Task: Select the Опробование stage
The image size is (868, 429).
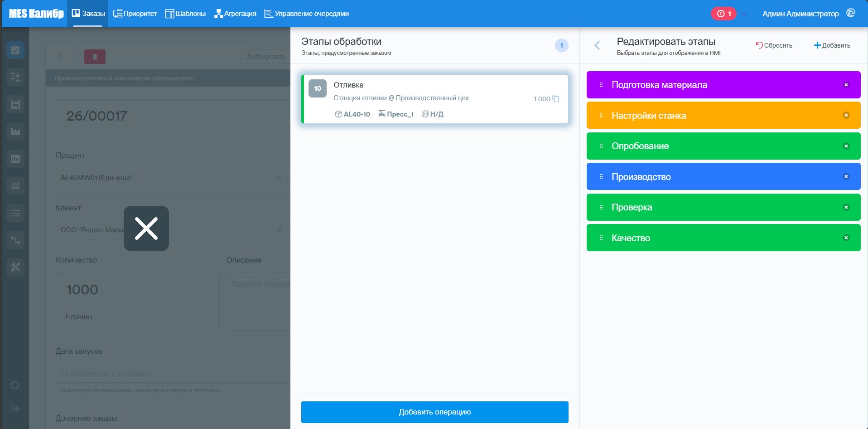Action: [x=723, y=146]
